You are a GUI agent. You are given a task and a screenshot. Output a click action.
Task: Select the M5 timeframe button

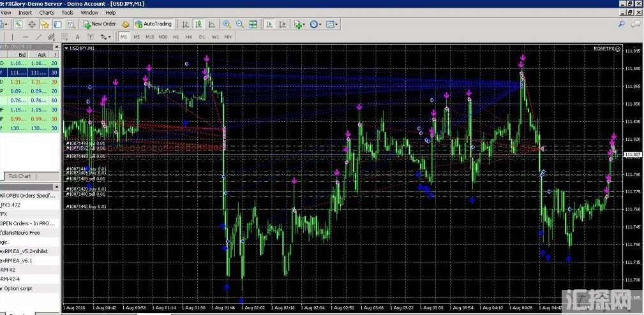(x=137, y=37)
